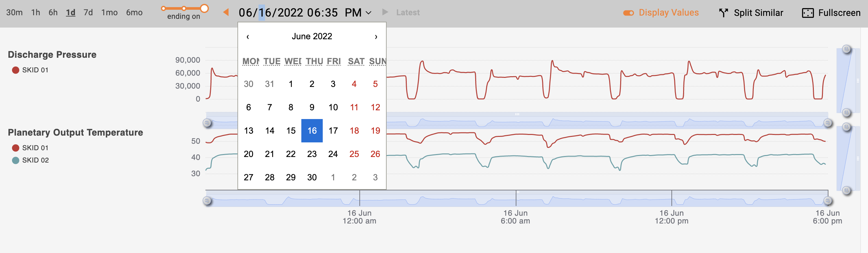Image resolution: width=868 pixels, height=253 pixels.
Task: Pick June 17 in the calendar
Action: click(333, 131)
